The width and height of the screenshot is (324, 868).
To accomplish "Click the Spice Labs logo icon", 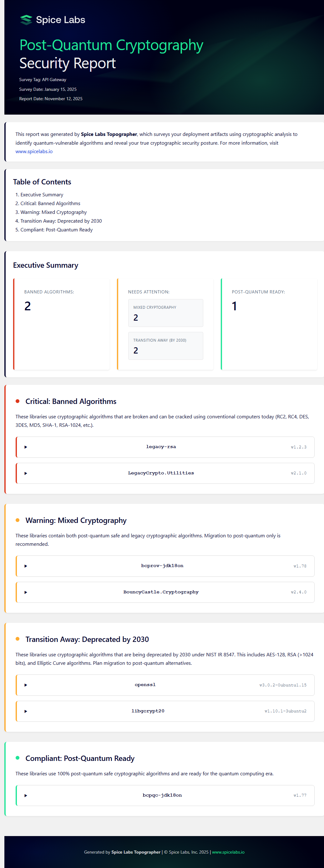I will 26,19.
